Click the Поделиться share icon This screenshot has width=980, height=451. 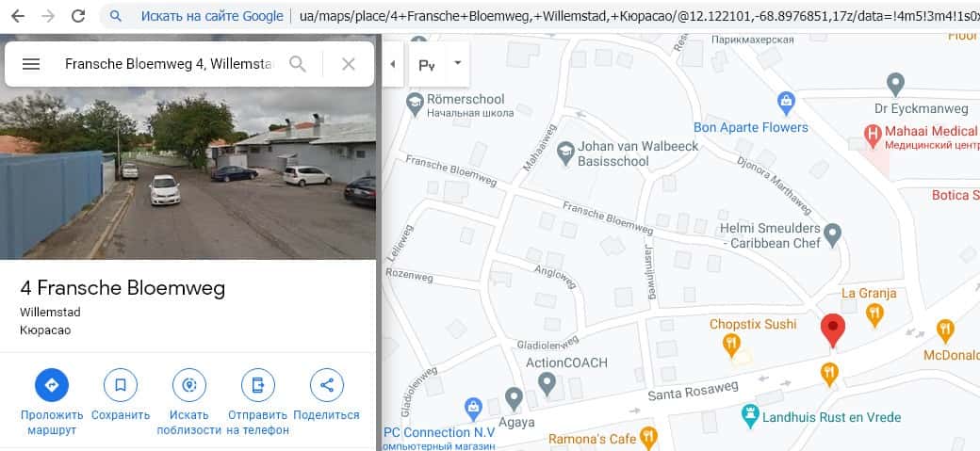coord(327,385)
